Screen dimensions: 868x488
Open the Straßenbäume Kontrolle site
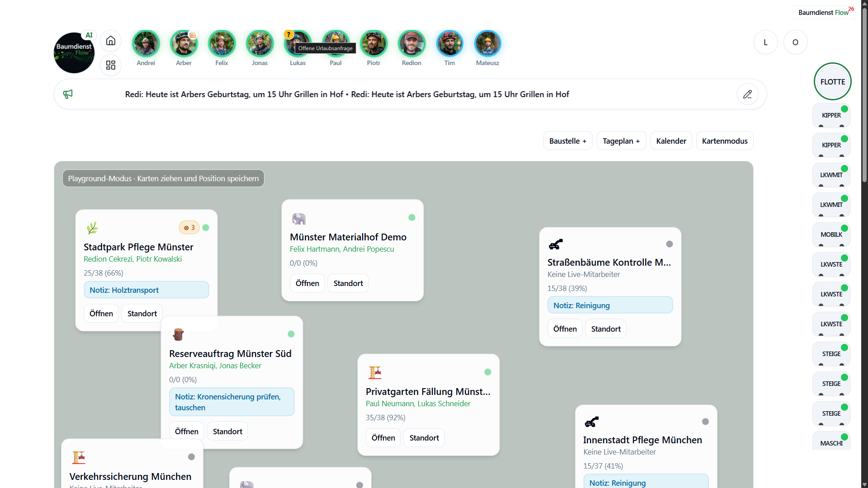(x=565, y=329)
